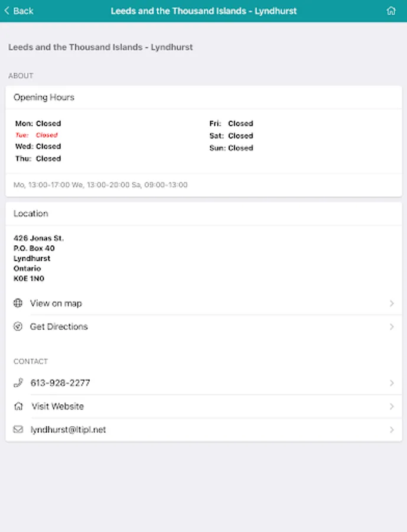This screenshot has width=407, height=532.
Task: Select the Opening Hours section header
Action: [44, 98]
